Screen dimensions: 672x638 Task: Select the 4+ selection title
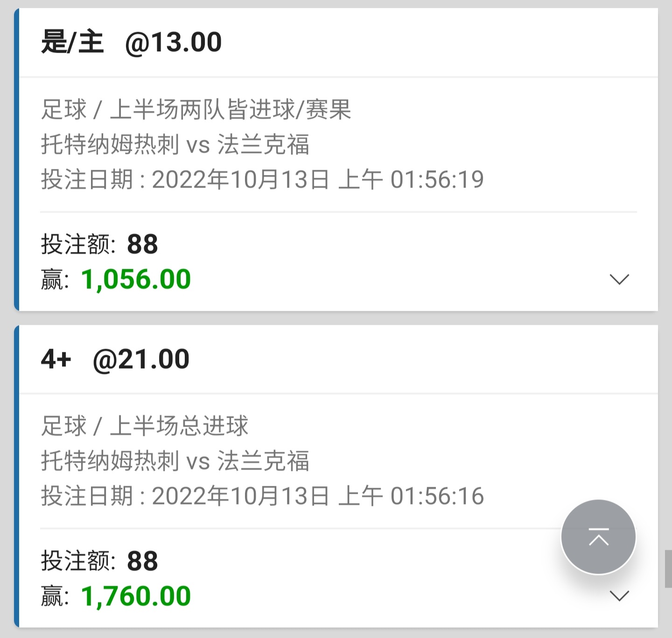pyautogui.click(x=56, y=359)
